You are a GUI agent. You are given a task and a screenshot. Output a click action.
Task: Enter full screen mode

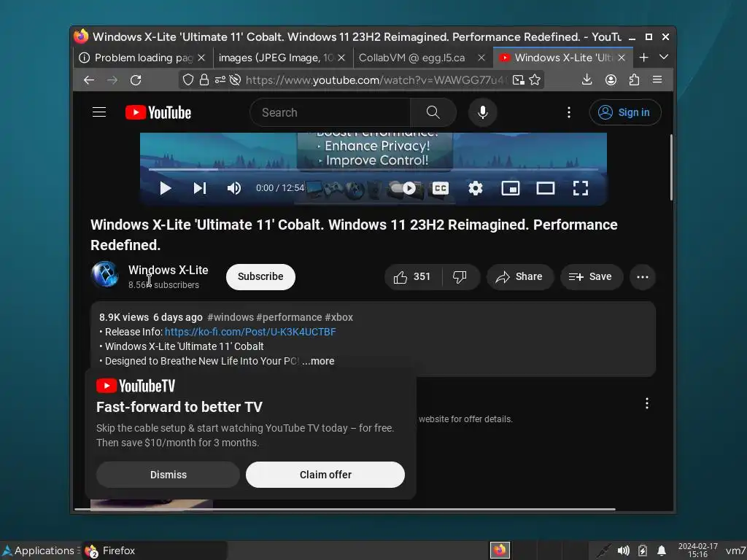580,189
